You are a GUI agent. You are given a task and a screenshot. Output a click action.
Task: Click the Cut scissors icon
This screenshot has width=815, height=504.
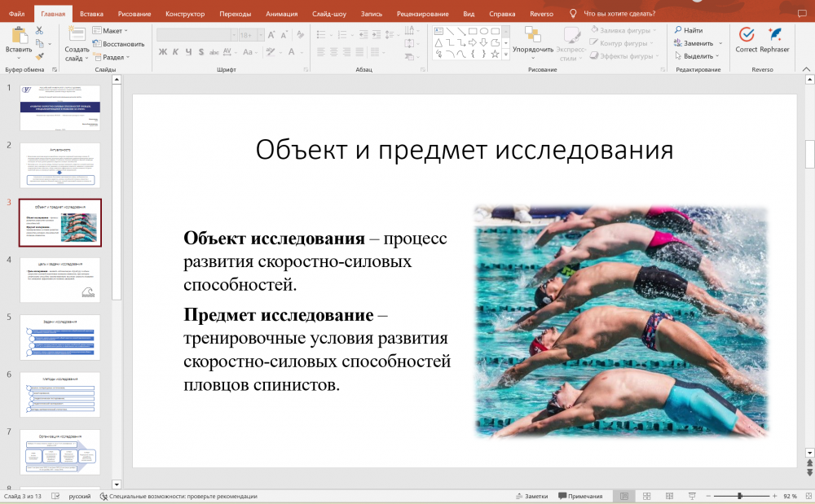39,30
